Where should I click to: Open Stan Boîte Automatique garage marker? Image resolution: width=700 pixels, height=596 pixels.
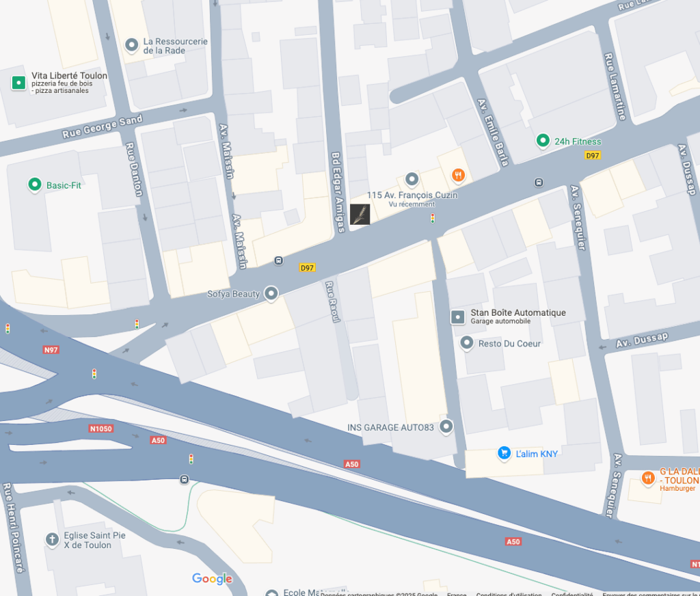pyautogui.click(x=458, y=317)
